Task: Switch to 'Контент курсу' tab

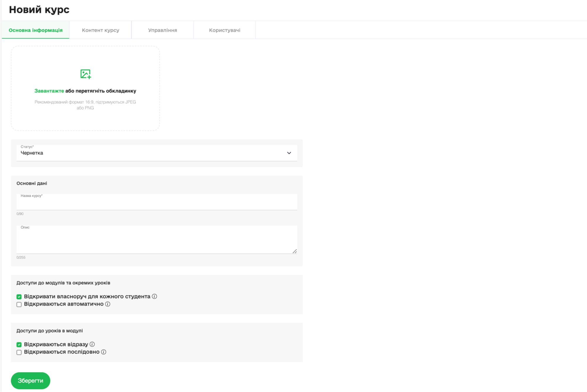Action: coord(100,30)
